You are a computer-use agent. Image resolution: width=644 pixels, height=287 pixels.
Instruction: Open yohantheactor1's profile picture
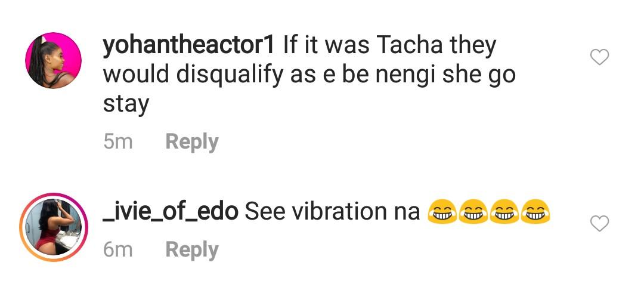[54, 61]
